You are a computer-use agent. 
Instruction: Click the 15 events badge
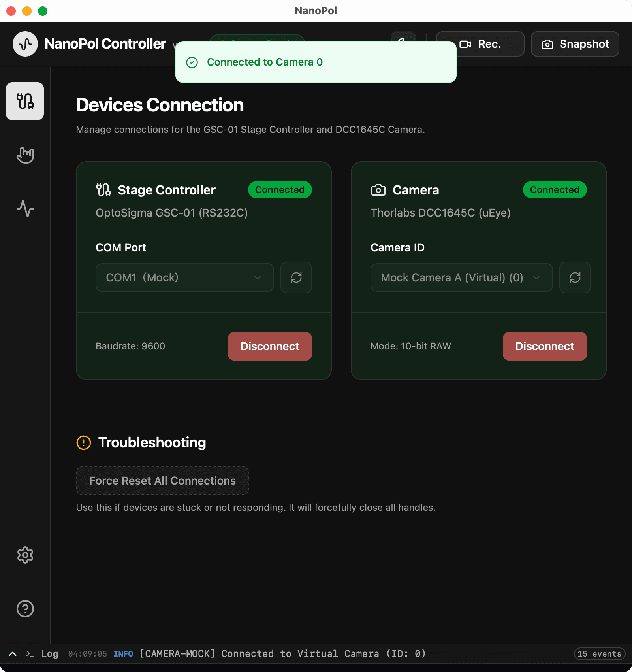pyautogui.click(x=599, y=654)
